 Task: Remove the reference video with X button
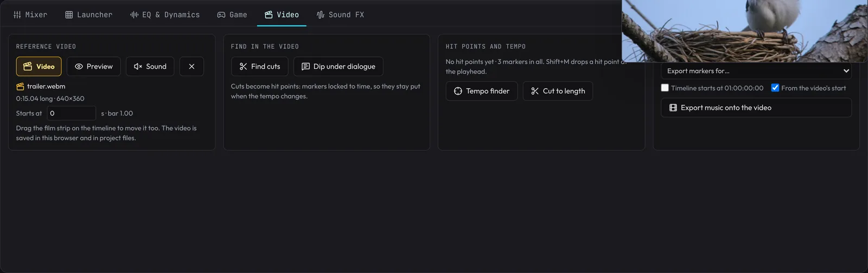[x=192, y=67]
